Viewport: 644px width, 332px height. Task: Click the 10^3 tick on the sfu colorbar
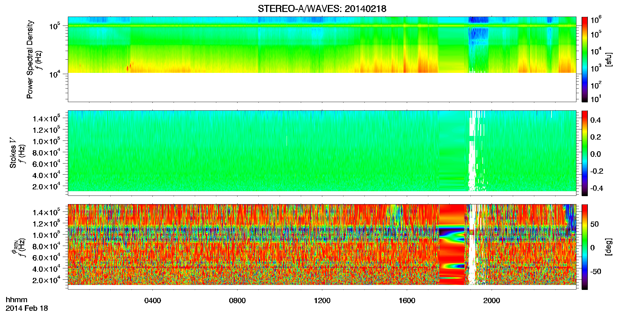coord(596,68)
